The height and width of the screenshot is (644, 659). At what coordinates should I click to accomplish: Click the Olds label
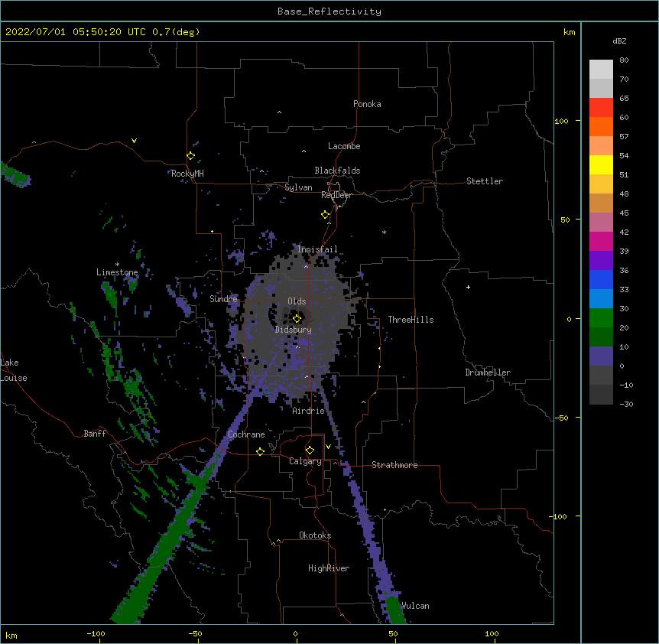pos(297,301)
